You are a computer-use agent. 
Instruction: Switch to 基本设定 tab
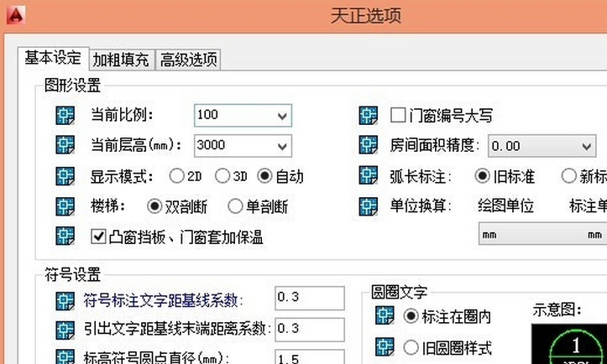53,58
